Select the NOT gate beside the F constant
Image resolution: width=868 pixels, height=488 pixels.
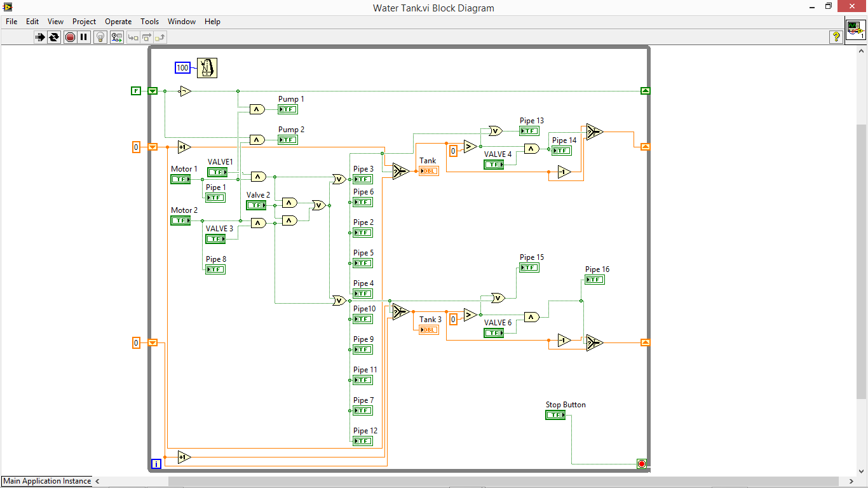185,91
